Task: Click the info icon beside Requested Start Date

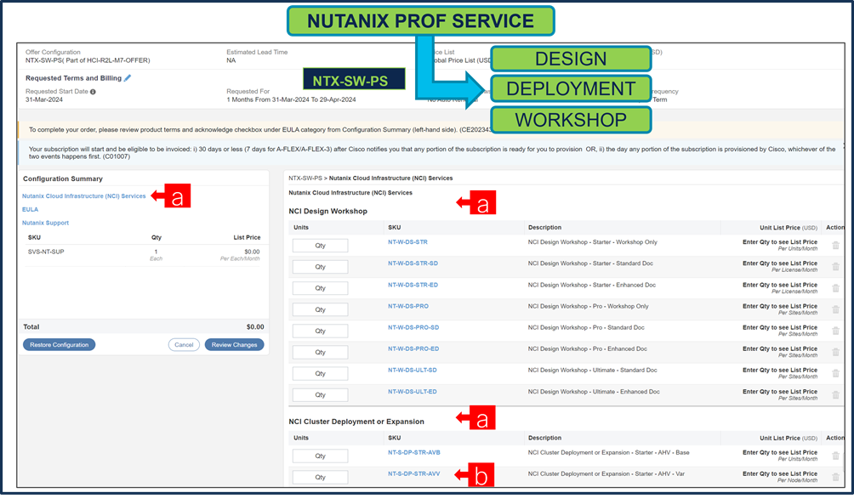Action: click(x=93, y=92)
